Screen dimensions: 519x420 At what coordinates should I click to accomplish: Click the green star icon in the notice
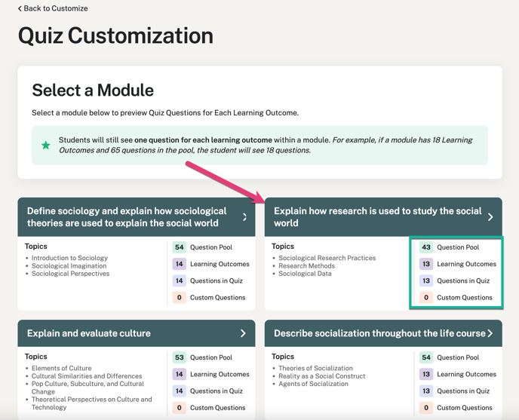pyautogui.click(x=46, y=145)
